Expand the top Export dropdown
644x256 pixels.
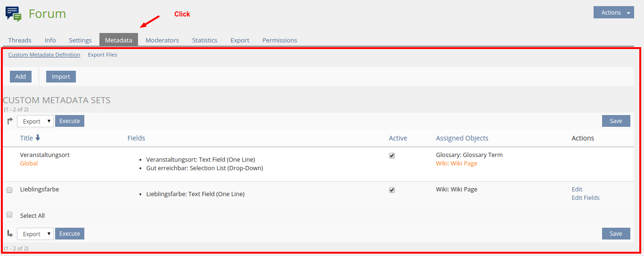[35, 121]
